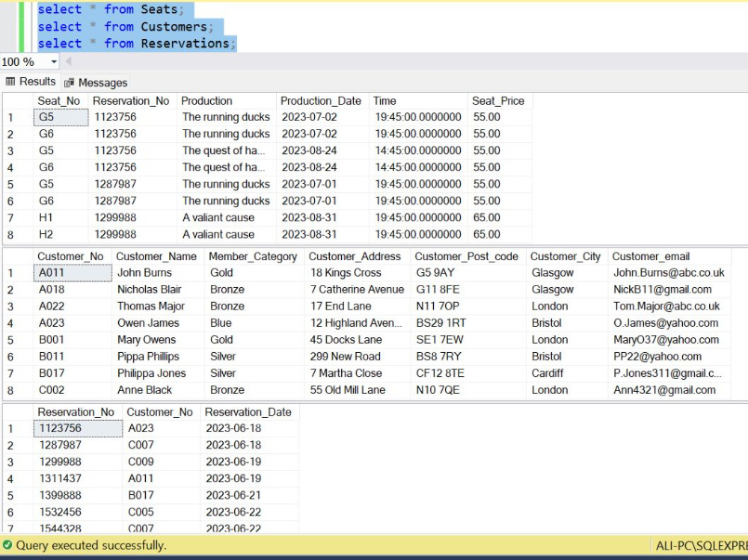This screenshot has width=748, height=560.
Task: Click the row 3 header in Customers grid
Action: click(18, 306)
